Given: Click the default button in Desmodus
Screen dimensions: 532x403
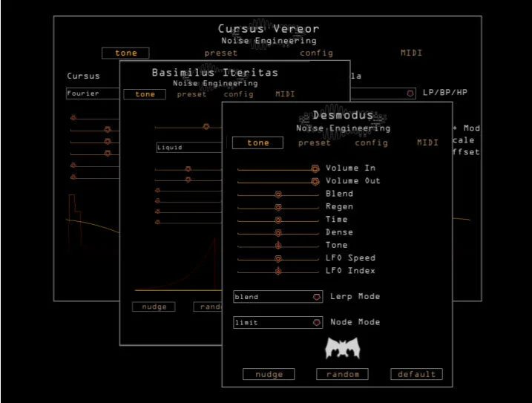Looking at the screenshot, I should coord(417,374).
